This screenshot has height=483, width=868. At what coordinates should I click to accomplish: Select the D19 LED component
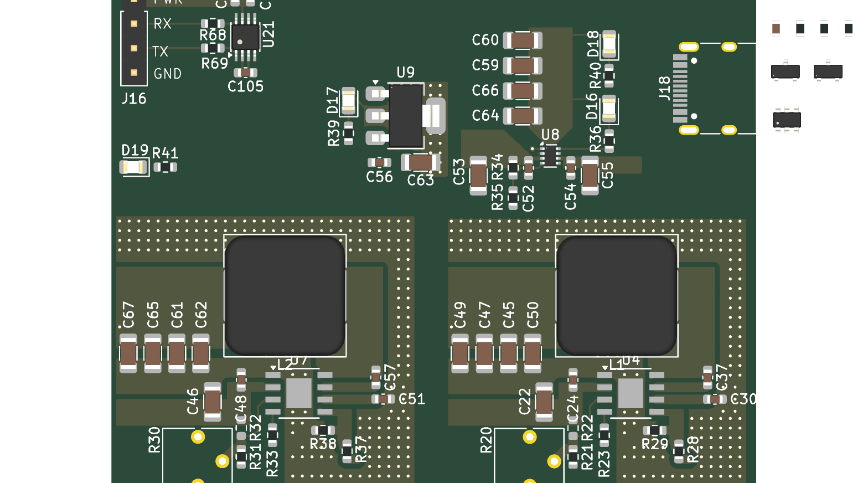(133, 167)
